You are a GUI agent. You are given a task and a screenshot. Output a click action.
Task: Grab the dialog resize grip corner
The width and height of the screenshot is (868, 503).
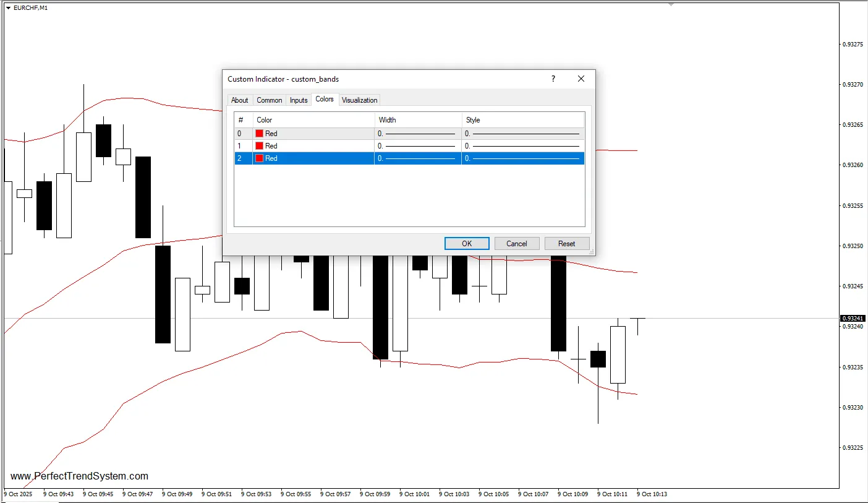592,252
